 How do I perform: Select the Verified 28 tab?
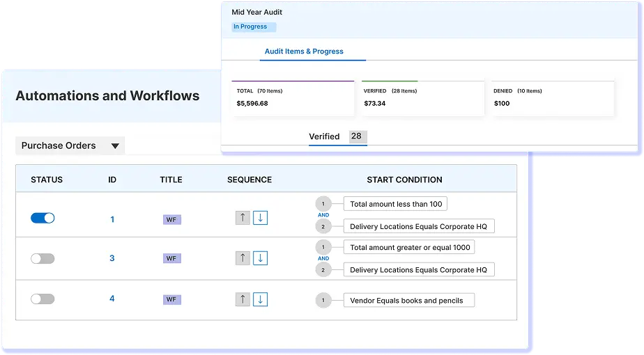(x=337, y=136)
